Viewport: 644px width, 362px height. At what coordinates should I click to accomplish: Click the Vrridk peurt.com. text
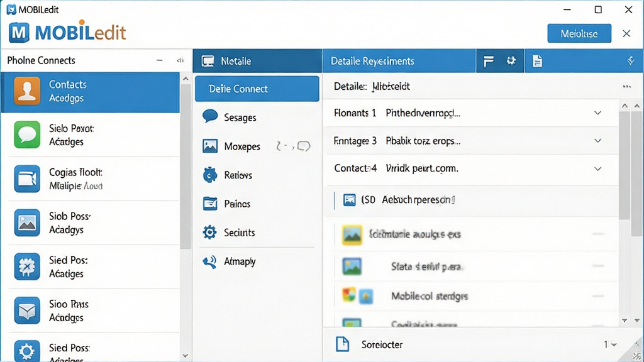(422, 168)
